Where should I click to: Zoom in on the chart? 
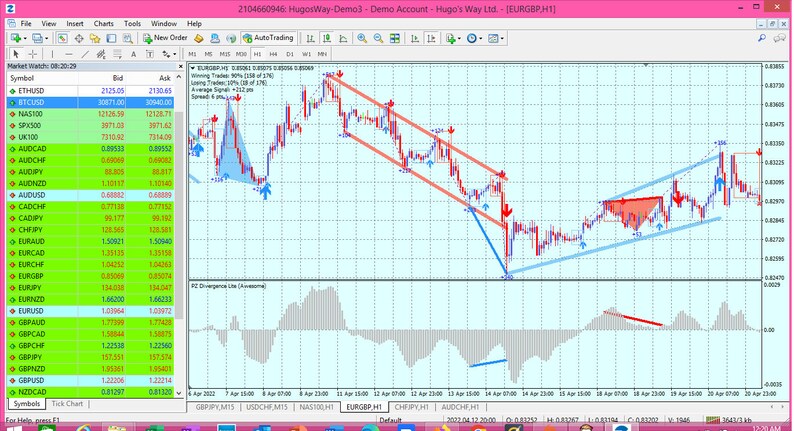[362, 38]
